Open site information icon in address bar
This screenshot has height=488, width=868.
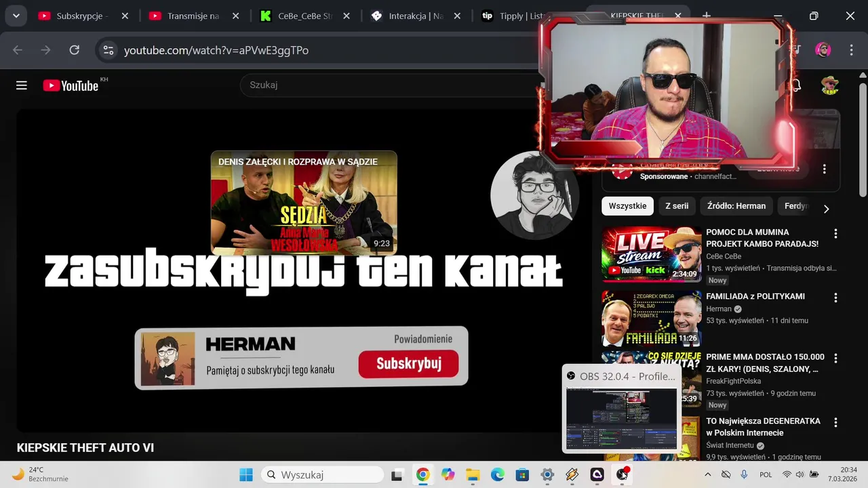[x=107, y=50]
